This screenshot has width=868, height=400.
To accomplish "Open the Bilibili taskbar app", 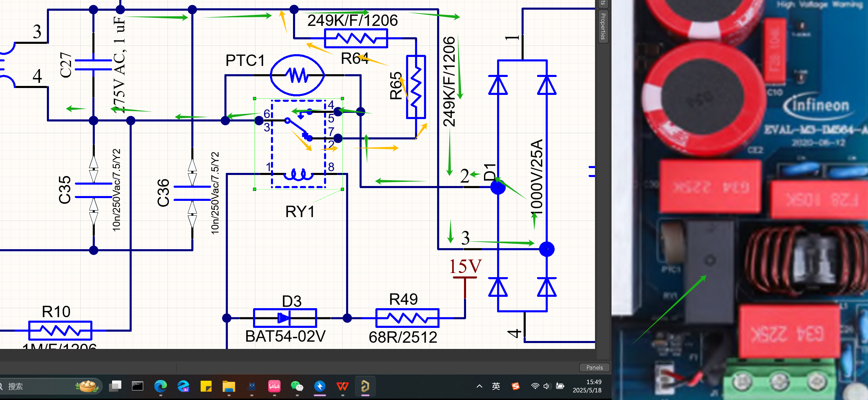I will (274, 386).
